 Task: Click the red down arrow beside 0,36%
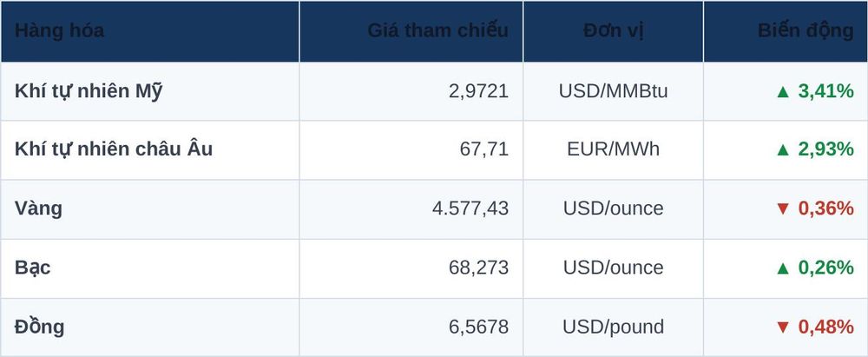[783, 209]
